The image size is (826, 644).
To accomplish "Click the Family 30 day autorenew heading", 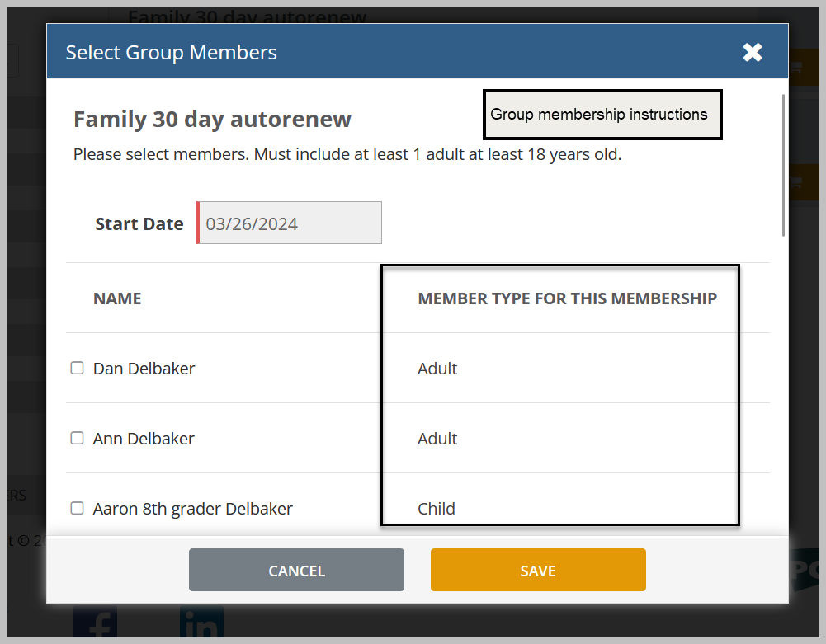I will pyautogui.click(x=212, y=119).
